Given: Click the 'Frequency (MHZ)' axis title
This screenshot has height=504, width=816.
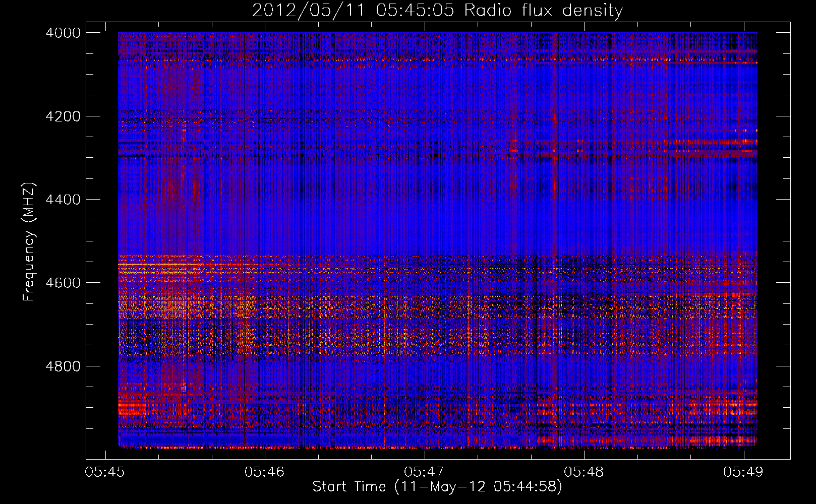Looking at the screenshot, I should pos(29,242).
